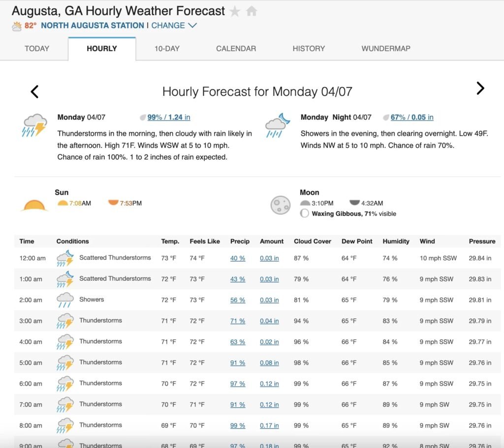Click the home icon next to title
This screenshot has width=504, height=448.
click(252, 11)
